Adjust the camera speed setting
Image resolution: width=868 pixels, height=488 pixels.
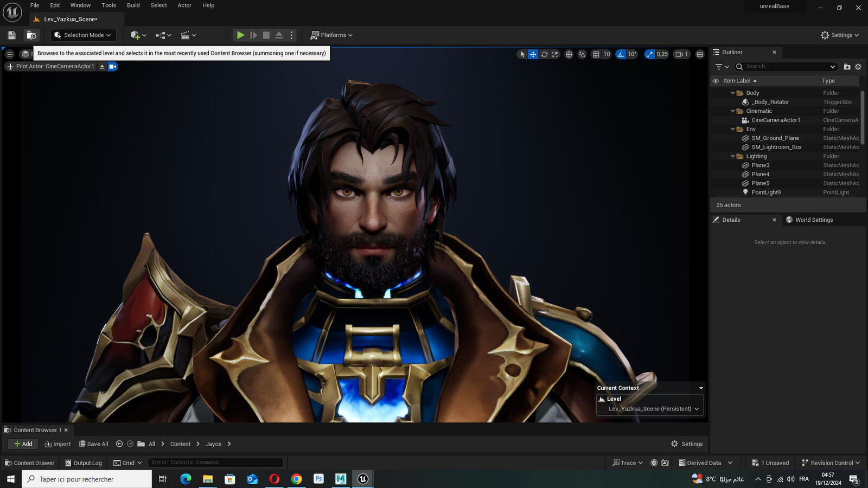click(x=681, y=54)
